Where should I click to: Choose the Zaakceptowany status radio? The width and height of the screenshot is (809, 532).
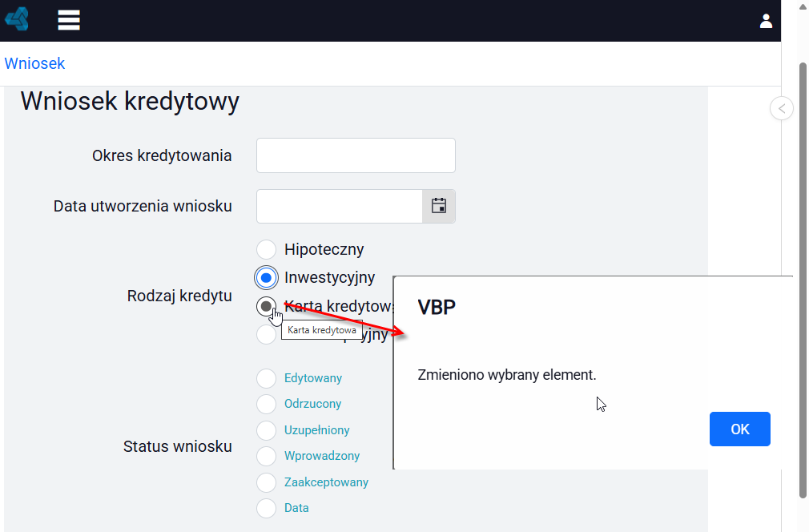(x=266, y=482)
